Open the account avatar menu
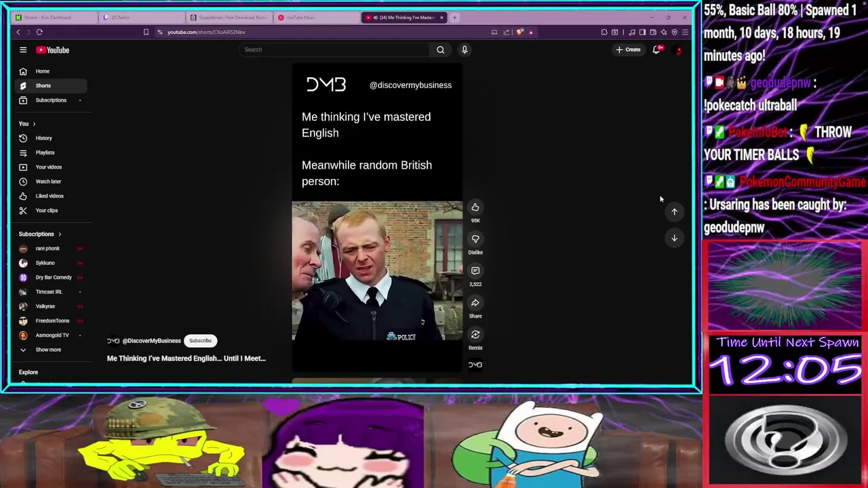The image size is (868, 488). point(678,49)
